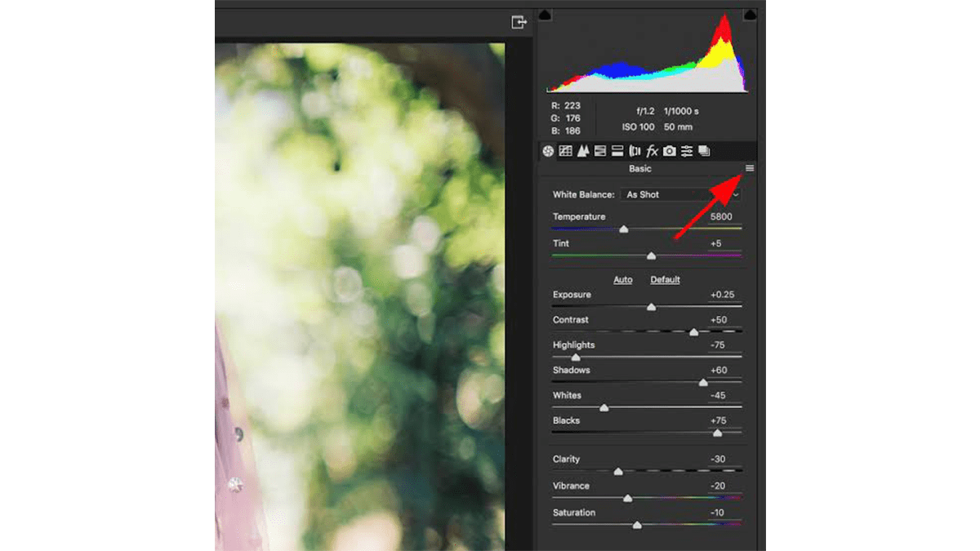Open the Camera Calibration tab icon

coord(670,151)
